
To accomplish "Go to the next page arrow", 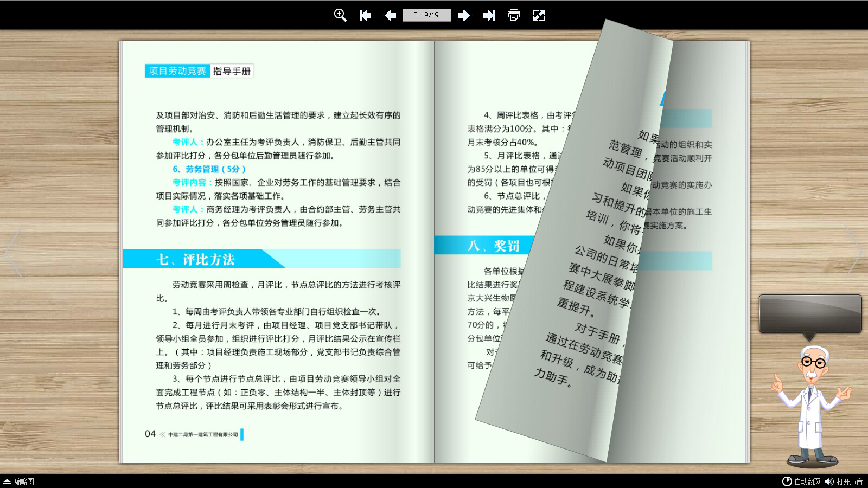I will (464, 15).
